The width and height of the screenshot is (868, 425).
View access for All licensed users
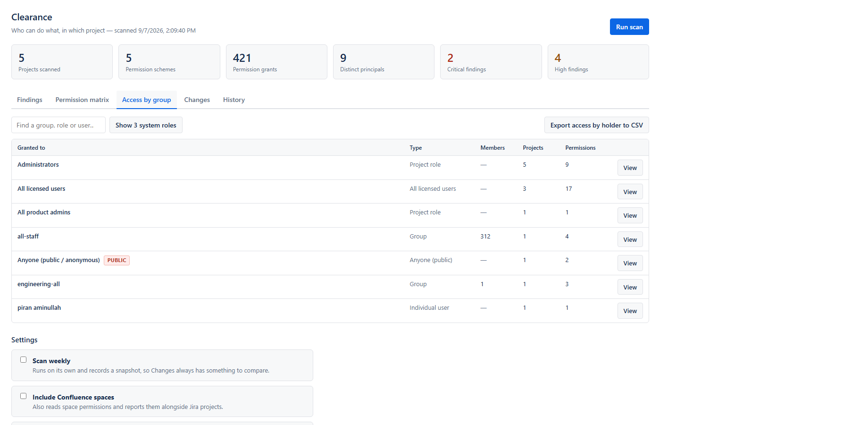[630, 192]
